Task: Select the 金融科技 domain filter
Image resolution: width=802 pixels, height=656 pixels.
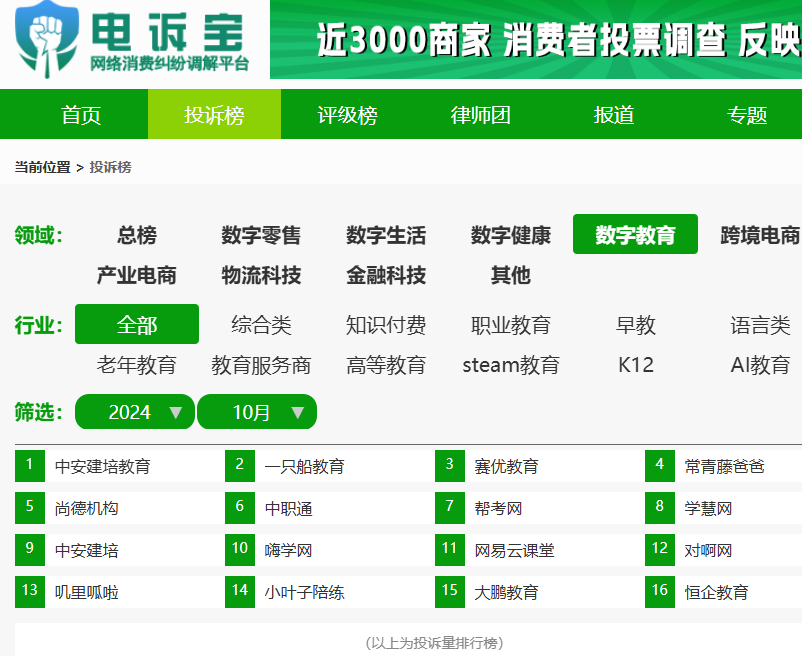Action: 386,275
